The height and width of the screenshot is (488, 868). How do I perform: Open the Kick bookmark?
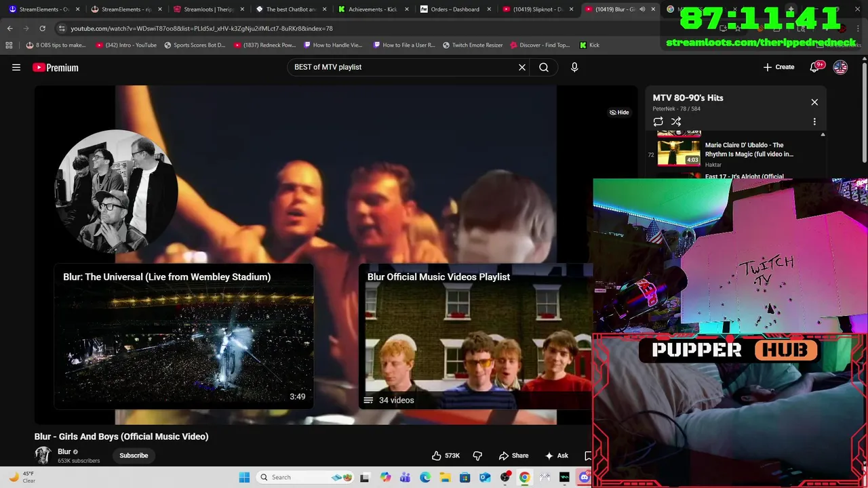pyautogui.click(x=589, y=45)
